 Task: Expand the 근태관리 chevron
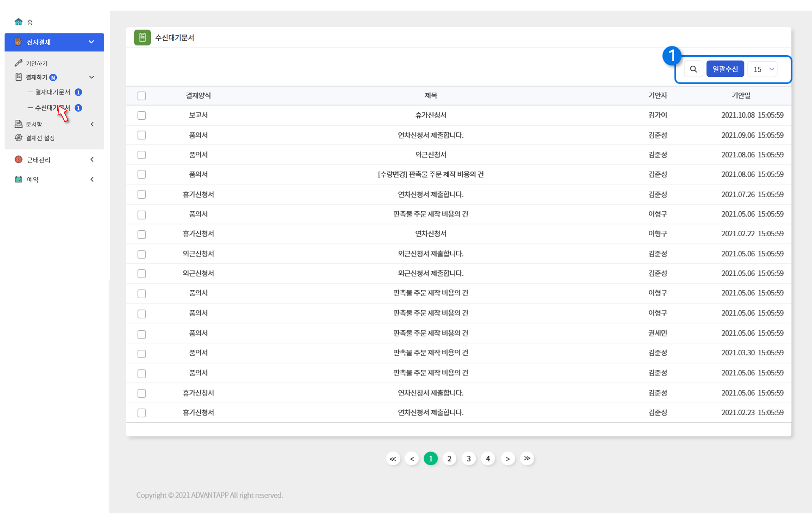(x=92, y=159)
